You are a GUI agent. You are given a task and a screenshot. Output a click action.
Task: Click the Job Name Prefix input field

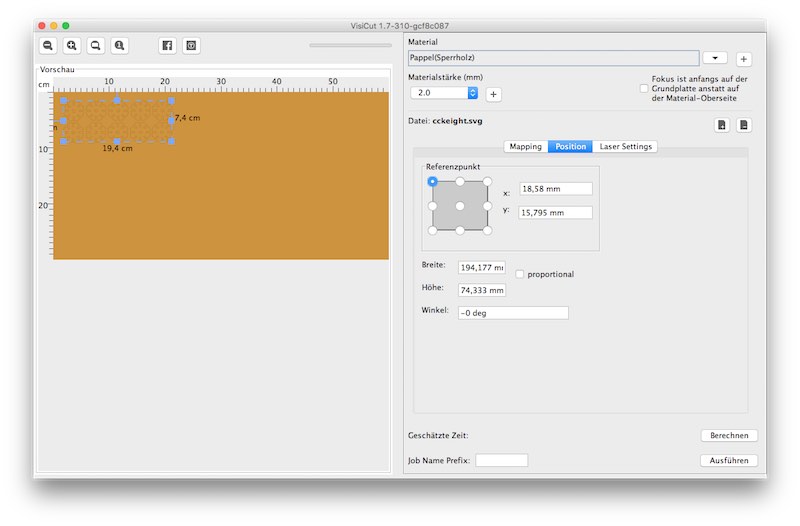point(502,460)
